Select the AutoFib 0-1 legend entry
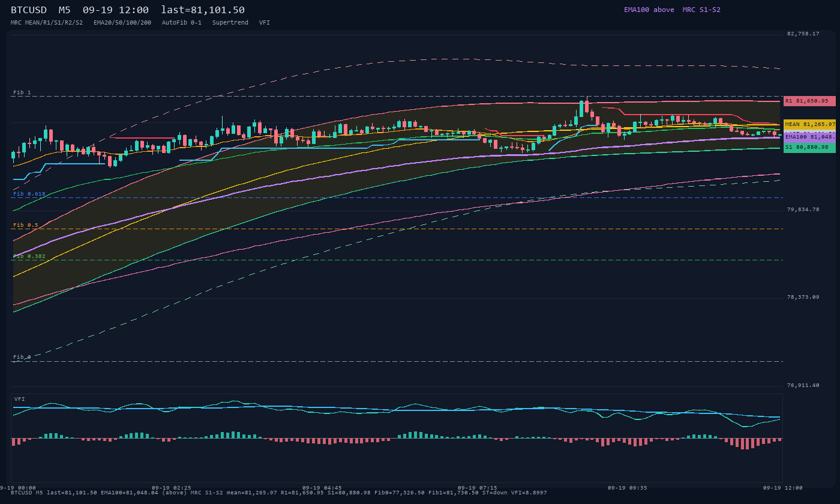Image resolution: width=840 pixels, height=504 pixels. 182,22
